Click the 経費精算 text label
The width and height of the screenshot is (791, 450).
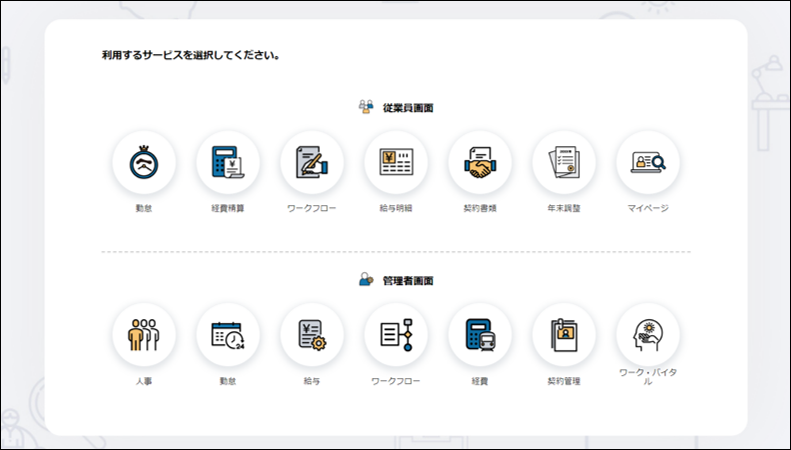point(228,209)
